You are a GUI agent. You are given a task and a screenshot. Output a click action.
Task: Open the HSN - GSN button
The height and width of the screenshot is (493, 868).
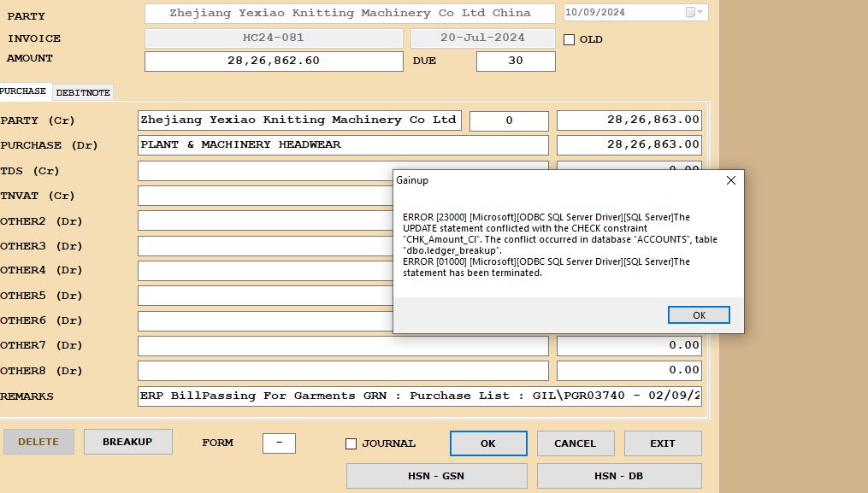coord(436,476)
